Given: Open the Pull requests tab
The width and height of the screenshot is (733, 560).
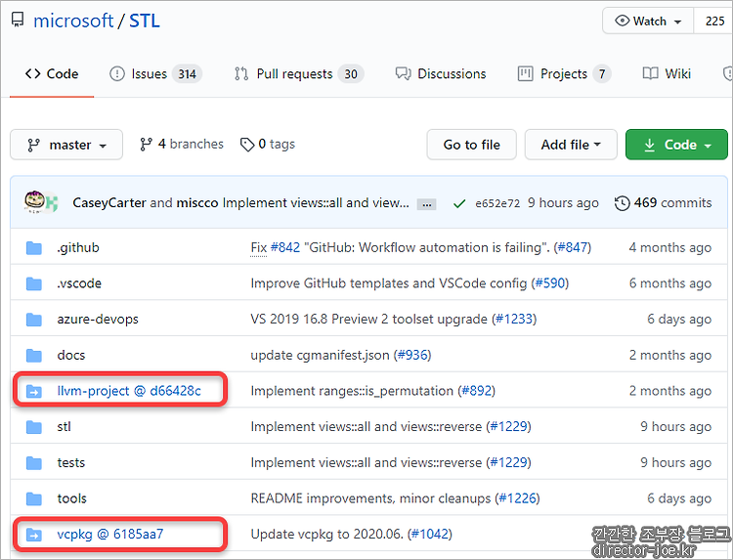Looking at the screenshot, I should (299, 74).
